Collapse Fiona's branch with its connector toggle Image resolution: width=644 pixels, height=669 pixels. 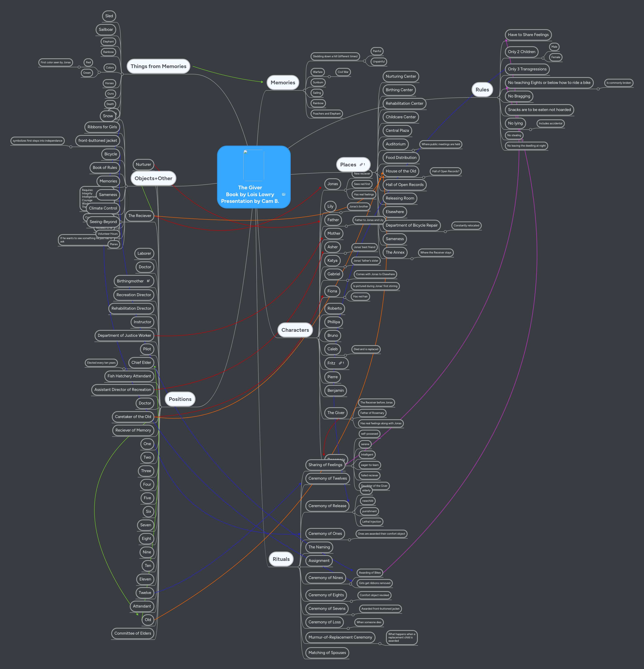(345, 298)
